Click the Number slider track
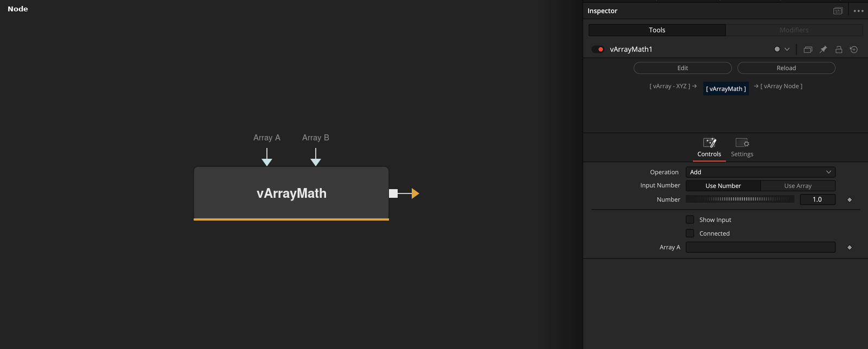The image size is (868, 349). point(740,199)
